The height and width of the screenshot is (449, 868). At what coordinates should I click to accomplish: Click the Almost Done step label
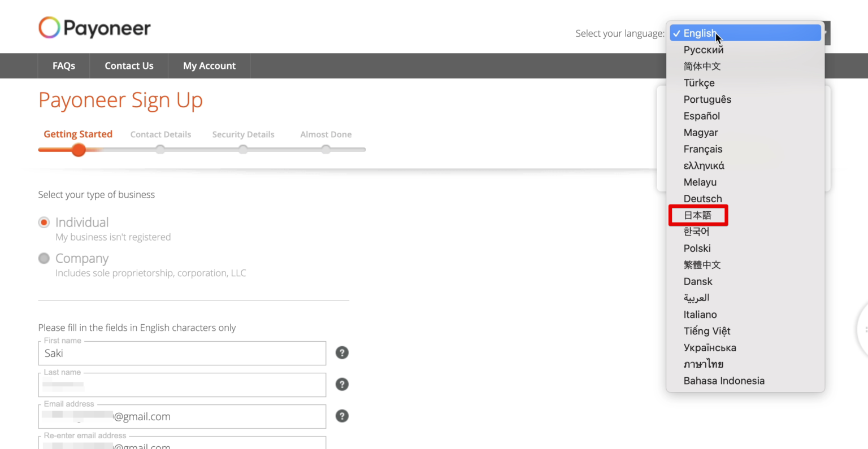coord(325,134)
